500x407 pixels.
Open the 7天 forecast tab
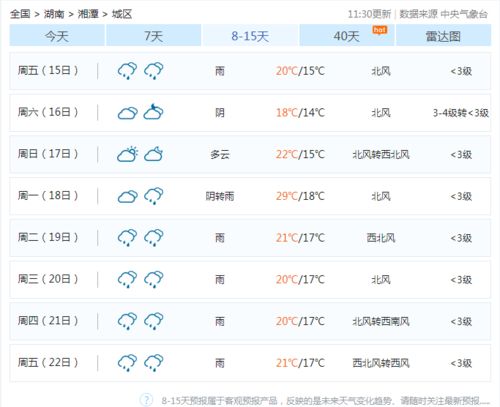click(x=154, y=35)
